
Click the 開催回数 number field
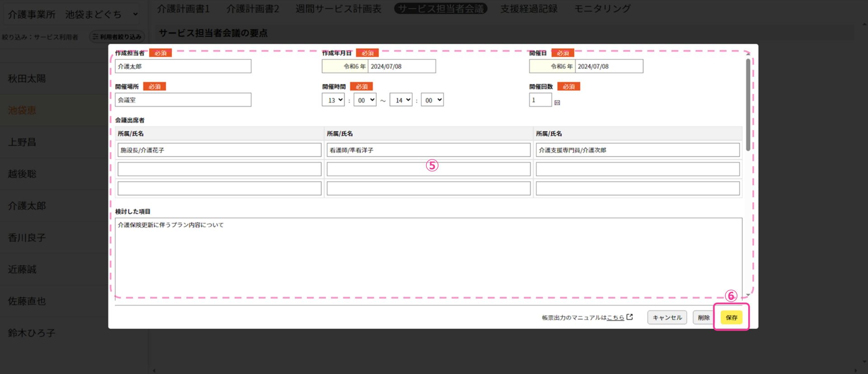click(x=540, y=100)
